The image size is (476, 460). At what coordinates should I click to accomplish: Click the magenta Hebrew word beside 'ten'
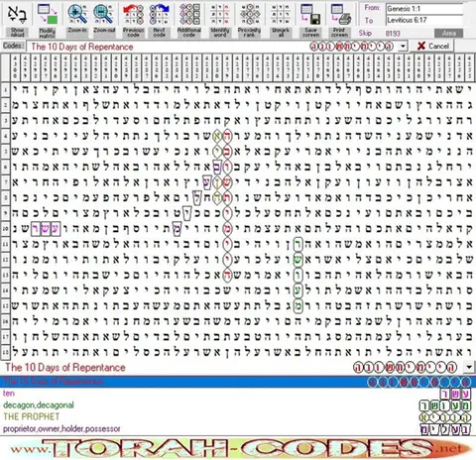click(x=455, y=394)
